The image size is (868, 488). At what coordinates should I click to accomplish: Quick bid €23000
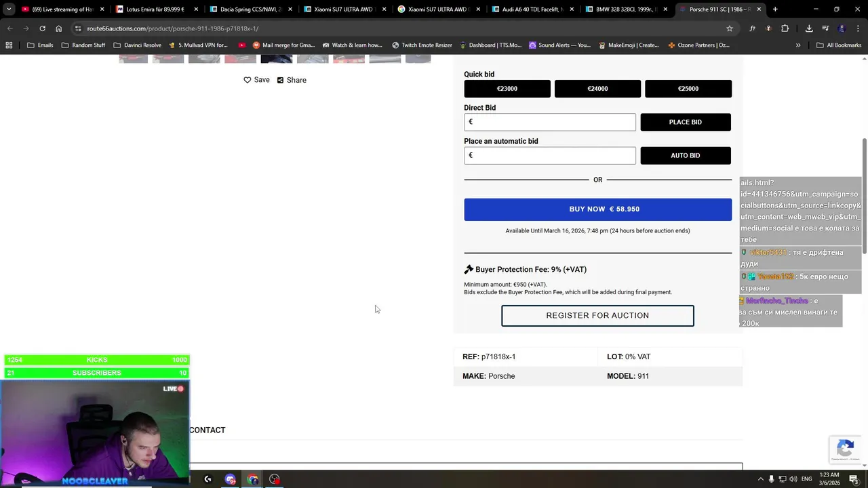click(507, 89)
